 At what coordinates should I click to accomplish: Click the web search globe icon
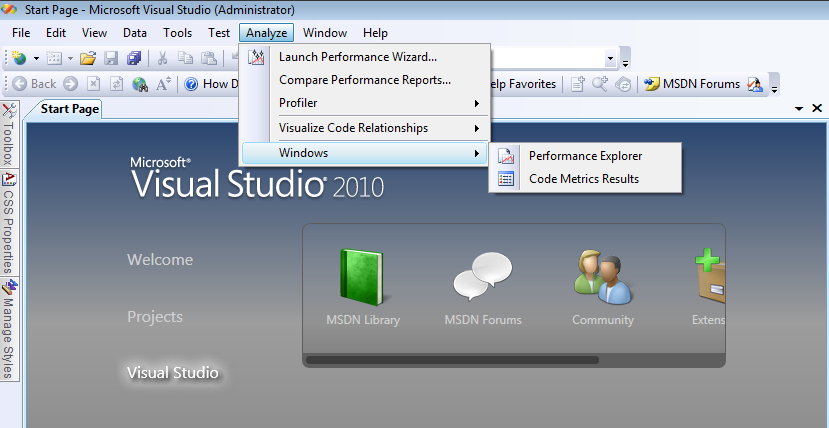[140, 83]
